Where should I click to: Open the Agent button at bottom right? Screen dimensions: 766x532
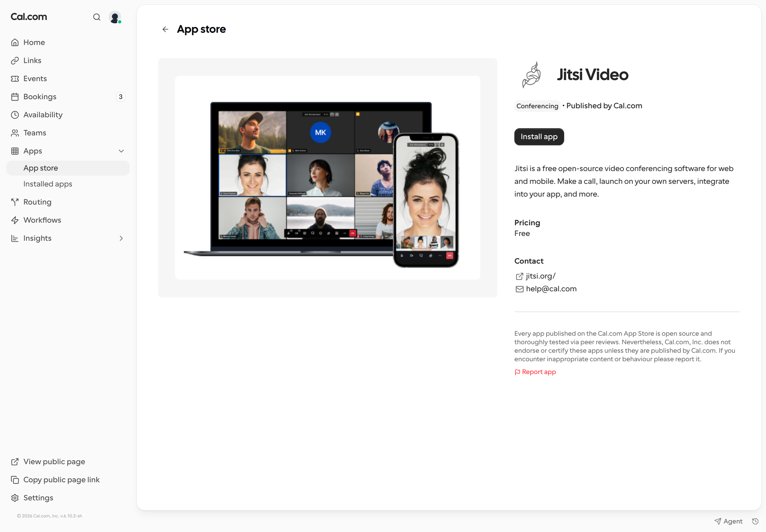coord(729,521)
